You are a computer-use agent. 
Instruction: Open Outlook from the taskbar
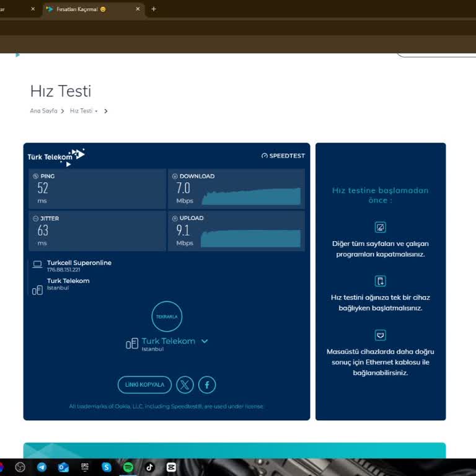pyautogui.click(x=63, y=467)
